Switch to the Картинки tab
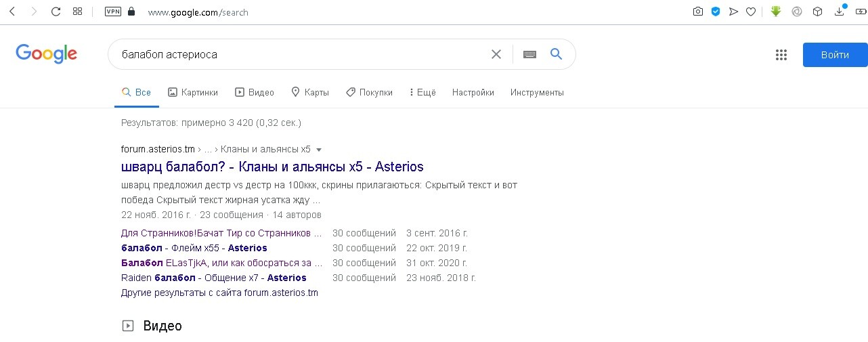Screen dimensions: 868x342 pyautogui.click(x=193, y=92)
